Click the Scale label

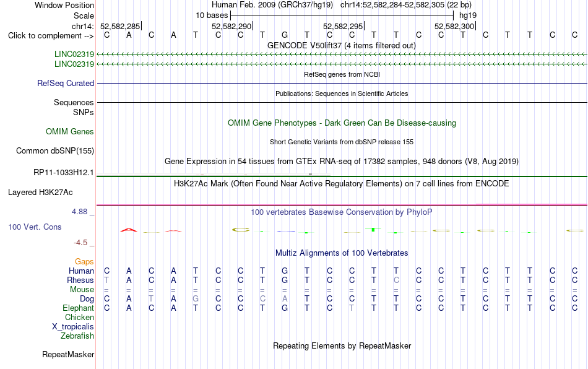click(84, 15)
